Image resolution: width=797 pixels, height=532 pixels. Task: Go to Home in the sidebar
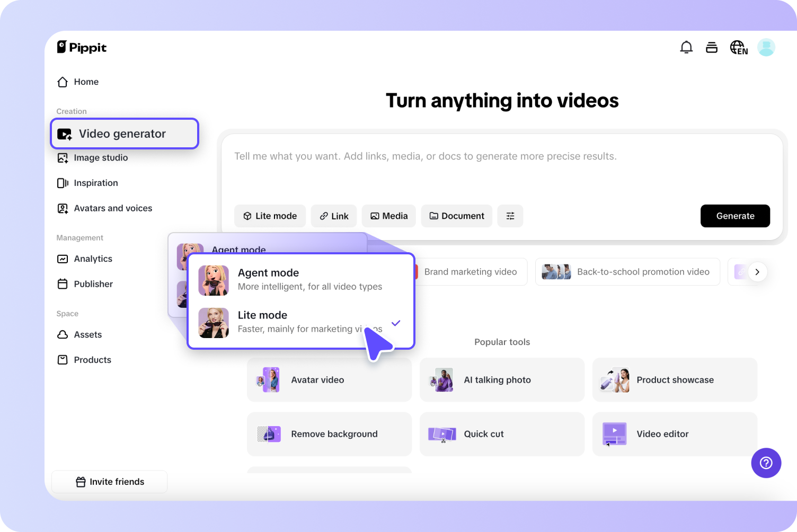[78, 82]
